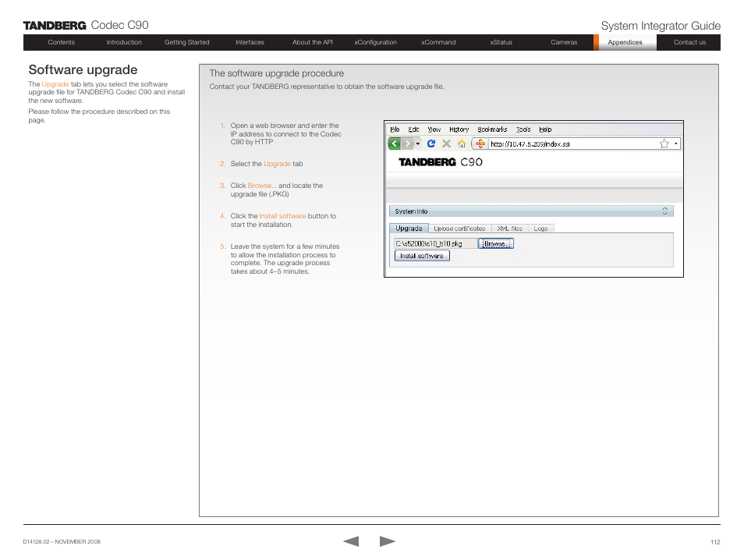This screenshot has width=744, height=560.
Task: Click the bookmark star icon
Action: (x=664, y=144)
